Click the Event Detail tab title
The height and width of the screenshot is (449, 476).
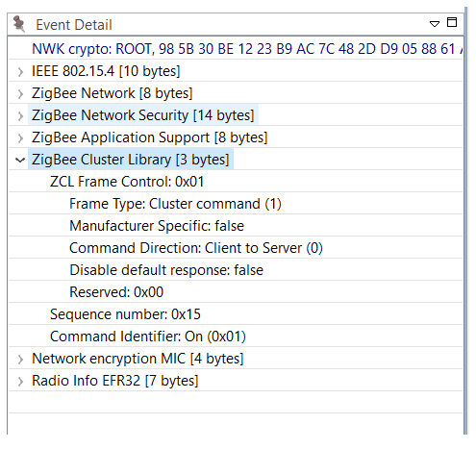74,25
